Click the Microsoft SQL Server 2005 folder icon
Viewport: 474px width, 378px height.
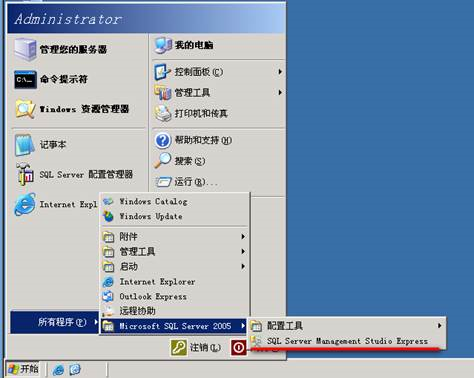click(x=108, y=326)
